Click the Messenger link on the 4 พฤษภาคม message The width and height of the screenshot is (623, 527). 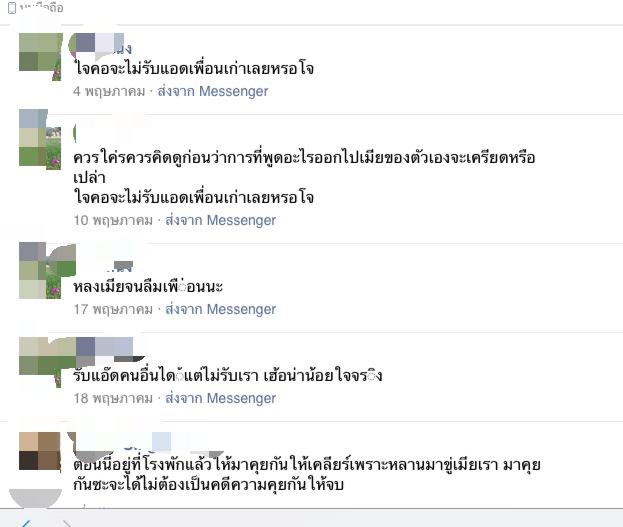click(213, 91)
